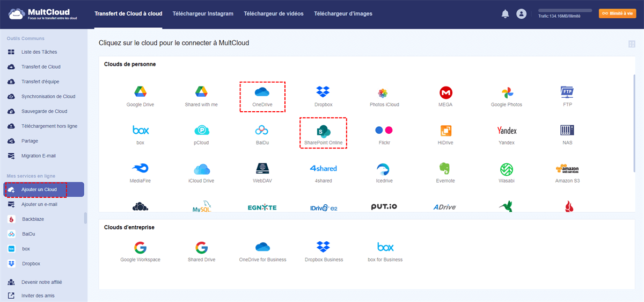Image resolution: width=644 pixels, height=302 pixels.
Task: Add the Dropbox personal cloud
Action: tap(323, 92)
